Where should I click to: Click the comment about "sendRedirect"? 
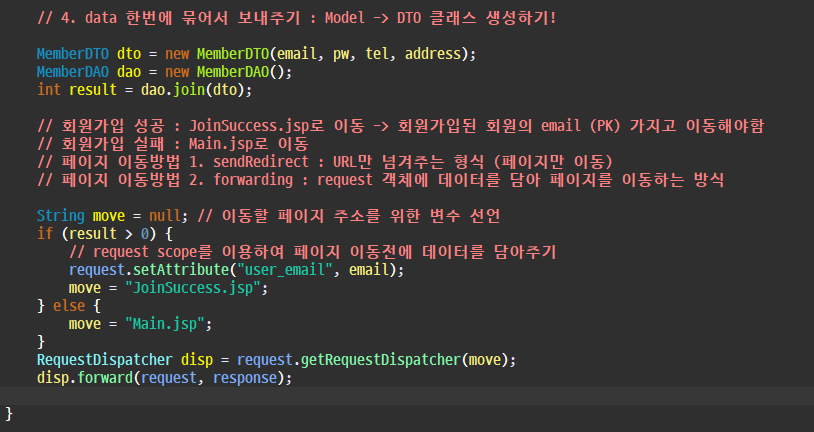(325, 162)
